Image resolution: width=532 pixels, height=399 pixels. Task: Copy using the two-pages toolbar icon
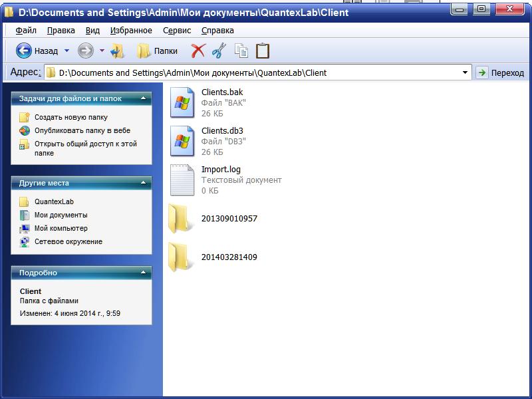point(241,51)
